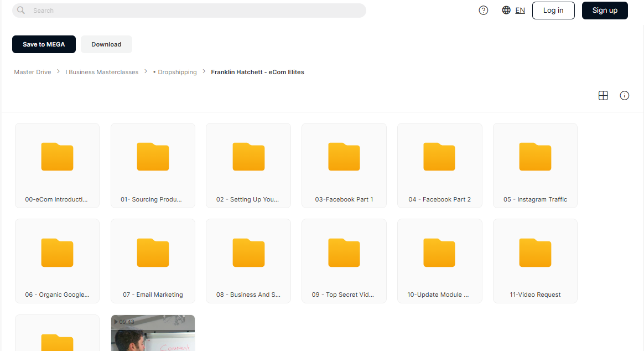Click the 10-Update Module ... label
The height and width of the screenshot is (351, 644).
(438, 295)
